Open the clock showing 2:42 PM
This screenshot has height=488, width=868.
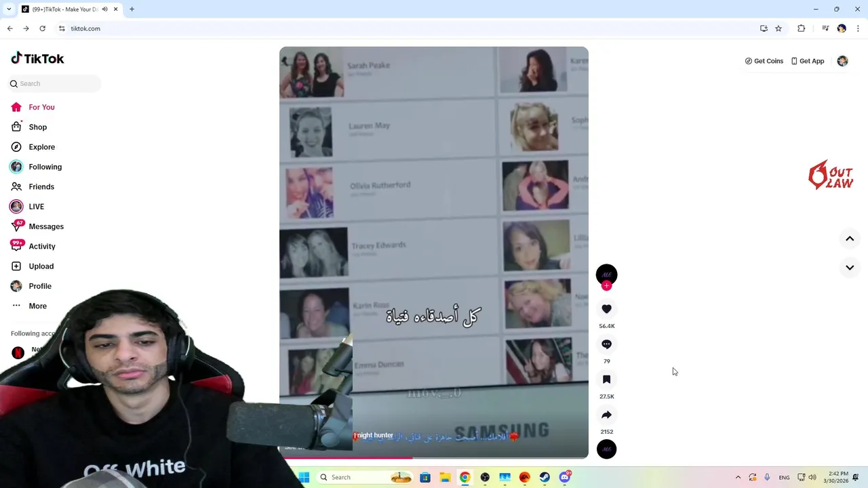[835, 477]
